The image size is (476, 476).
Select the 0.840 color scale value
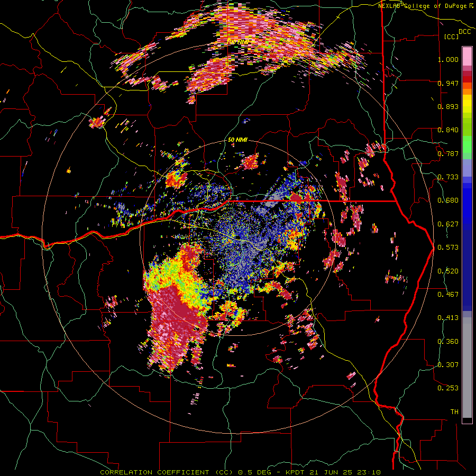coord(448,130)
